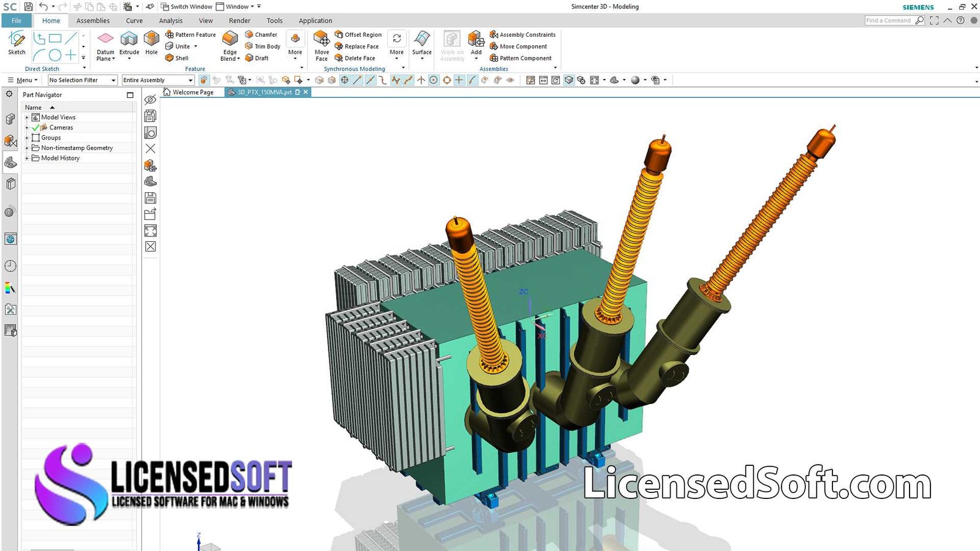Click the Chamfer button
Screen dimensions: 980x551
262,34
